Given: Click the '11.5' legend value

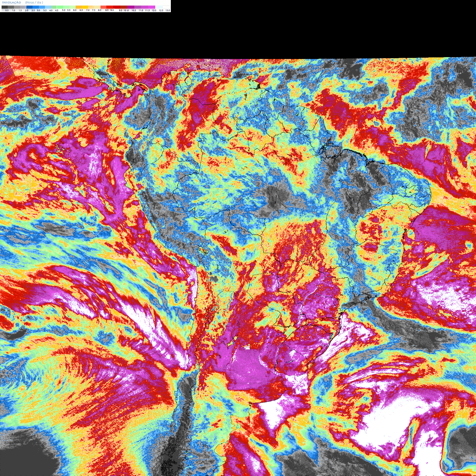Looking at the screenshot, I should pyautogui.click(x=147, y=10).
